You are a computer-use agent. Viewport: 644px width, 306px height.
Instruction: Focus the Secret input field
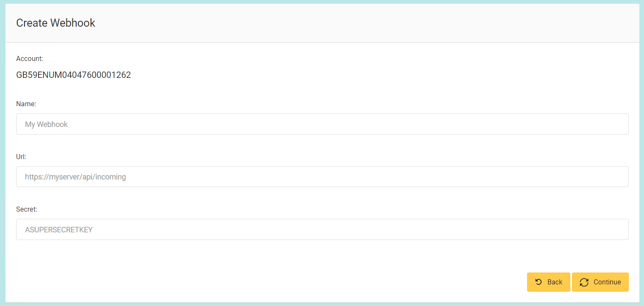(x=322, y=229)
